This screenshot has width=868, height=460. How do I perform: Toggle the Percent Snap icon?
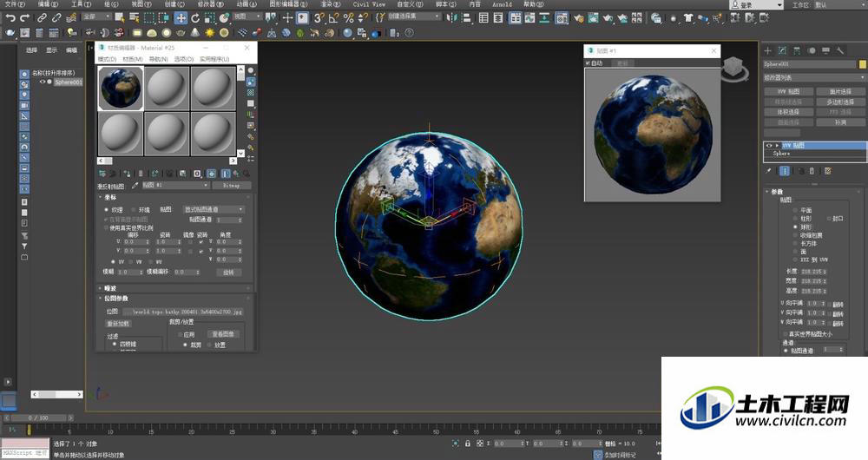point(348,18)
